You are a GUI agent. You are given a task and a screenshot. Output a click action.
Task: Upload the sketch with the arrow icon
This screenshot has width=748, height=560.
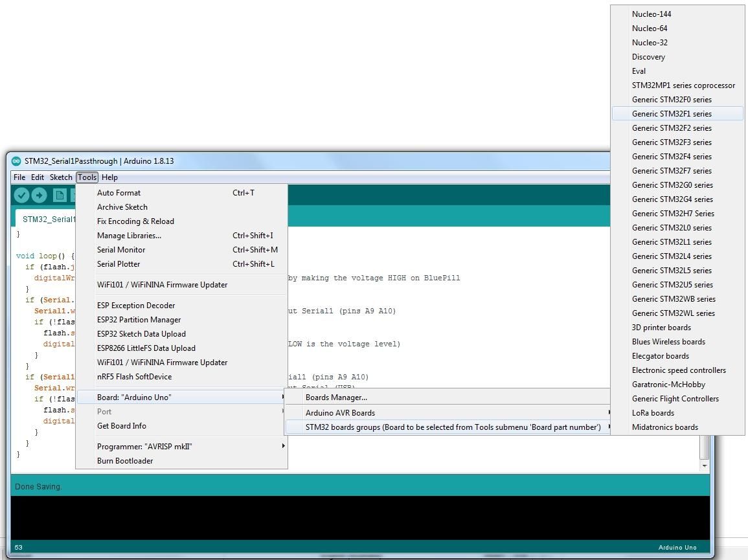(x=39, y=195)
